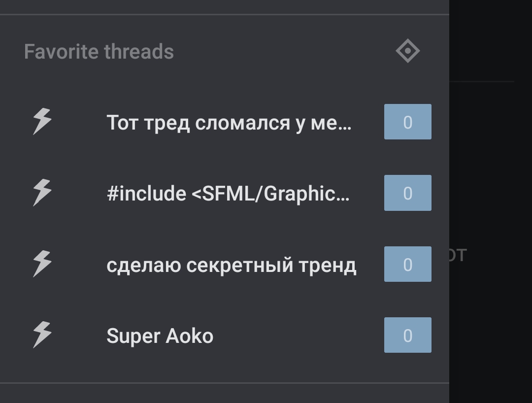Image resolution: width=532 pixels, height=403 pixels.
Task: Click the 0 badge for сделаю секретный тренд
Action: (407, 264)
